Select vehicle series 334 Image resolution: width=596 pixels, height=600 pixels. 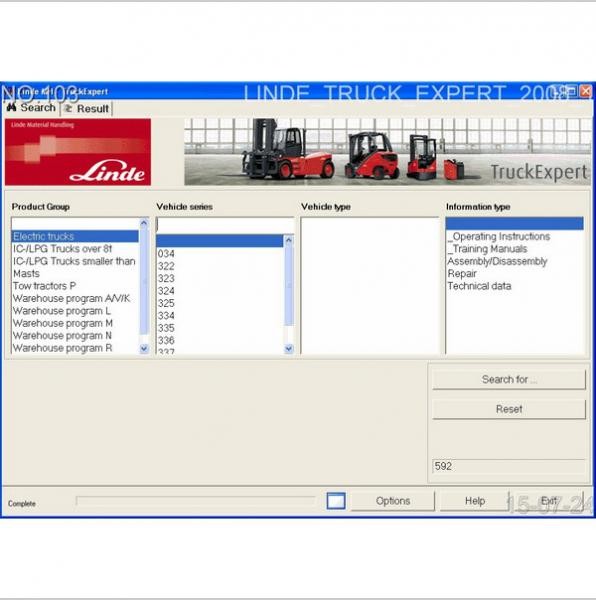(220, 315)
